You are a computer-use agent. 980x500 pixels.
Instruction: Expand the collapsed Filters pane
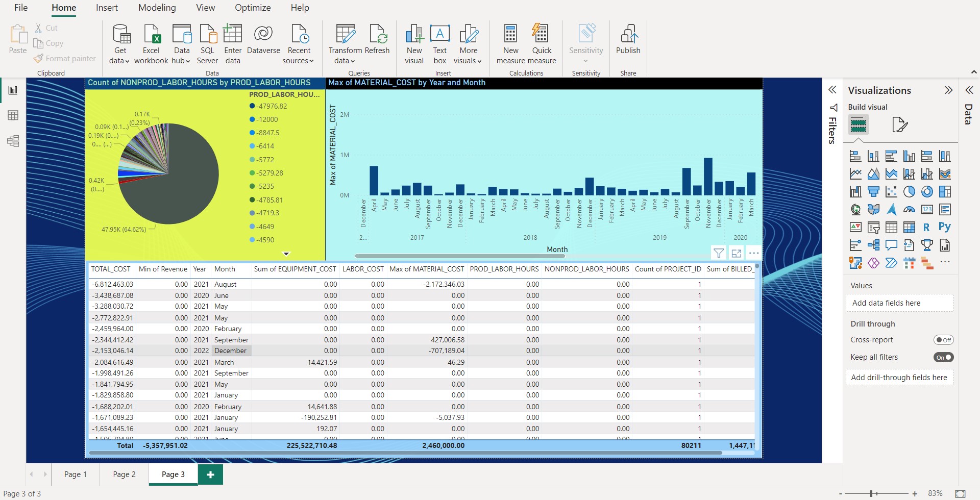tap(832, 90)
